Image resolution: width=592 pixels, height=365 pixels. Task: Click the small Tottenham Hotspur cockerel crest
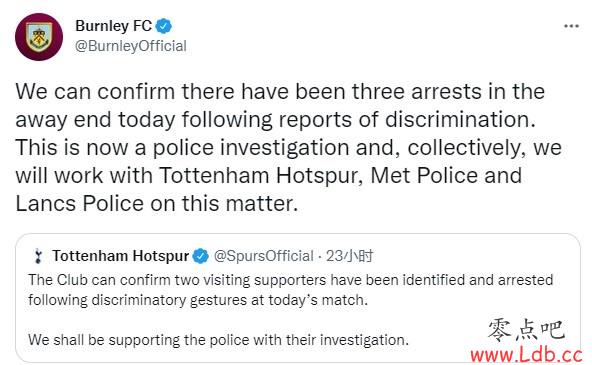point(38,256)
